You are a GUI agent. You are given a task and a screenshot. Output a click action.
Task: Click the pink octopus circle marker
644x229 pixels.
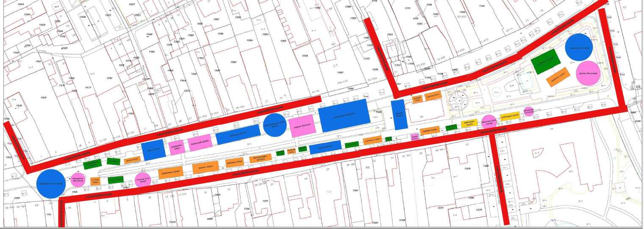(x=143, y=180)
